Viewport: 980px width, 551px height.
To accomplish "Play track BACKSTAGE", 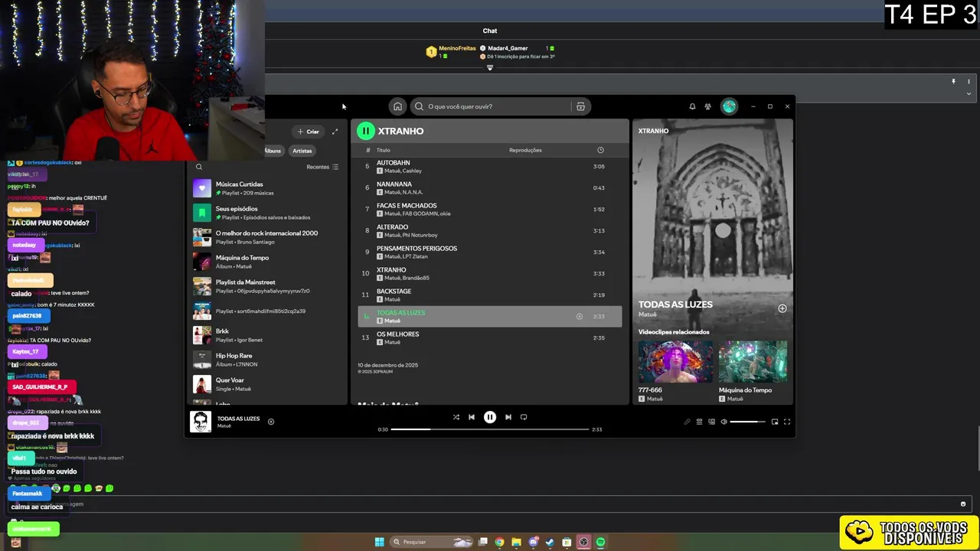I will (x=490, y=295).
